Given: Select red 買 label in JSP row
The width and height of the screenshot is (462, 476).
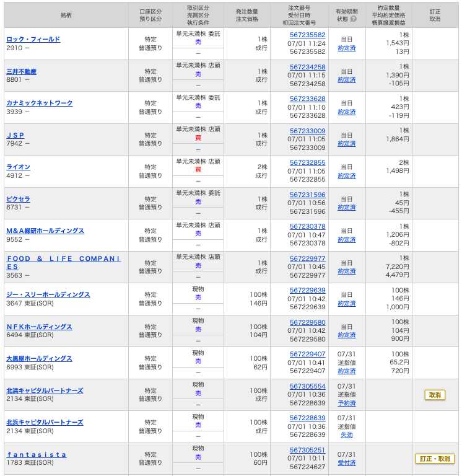Looking at the screenshot, I should [x=198, y=138].
